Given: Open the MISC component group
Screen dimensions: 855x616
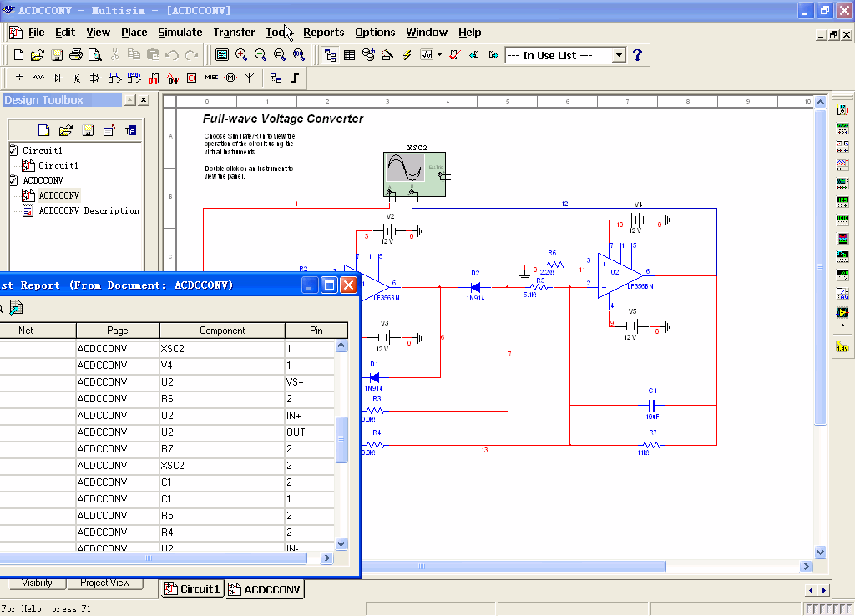Looking at the screenshot, I should (211, 78).
